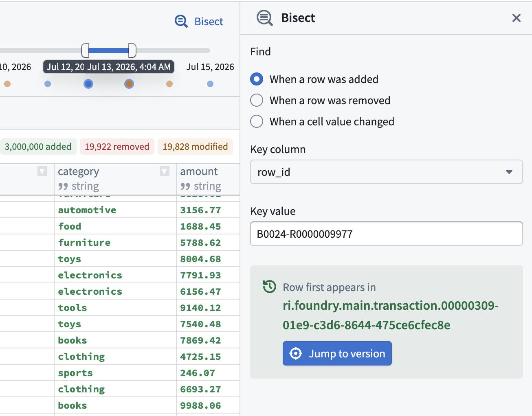Close the Bisect panel
The height and width of the screenshot is (416, 532).
pyautogui.click(x=516, y=18)
